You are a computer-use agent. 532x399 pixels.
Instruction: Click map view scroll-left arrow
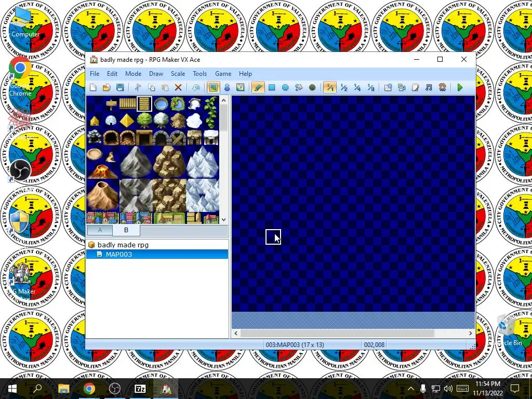pos(236,333)
